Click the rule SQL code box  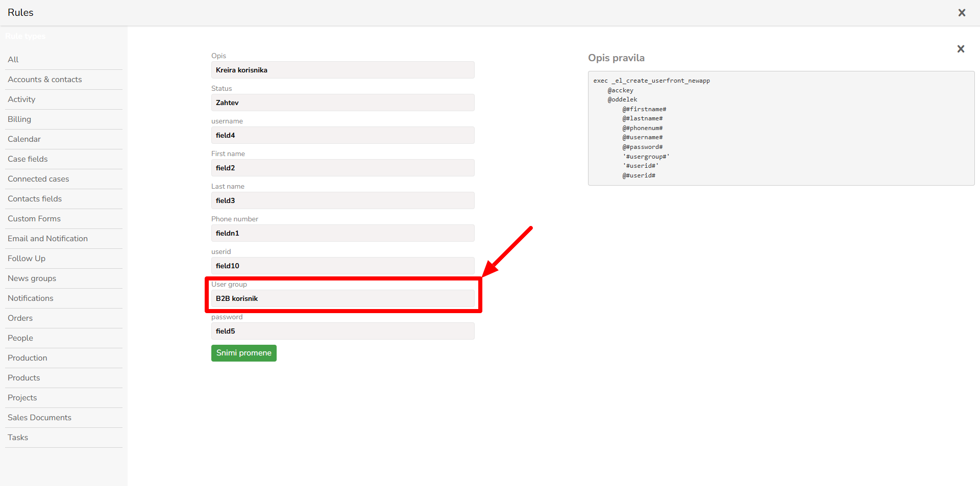point(780,129)
